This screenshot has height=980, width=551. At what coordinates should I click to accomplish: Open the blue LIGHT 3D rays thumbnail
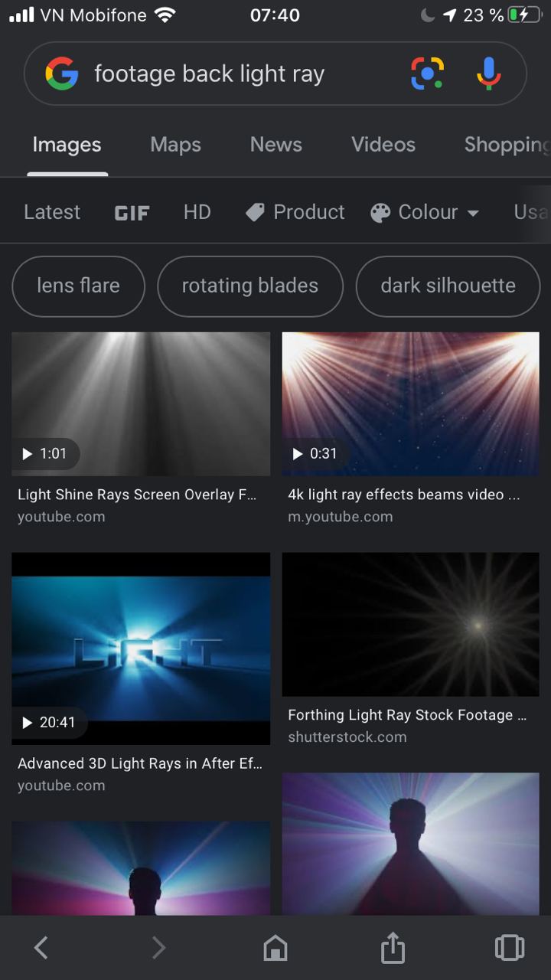[x=141, y=648]
